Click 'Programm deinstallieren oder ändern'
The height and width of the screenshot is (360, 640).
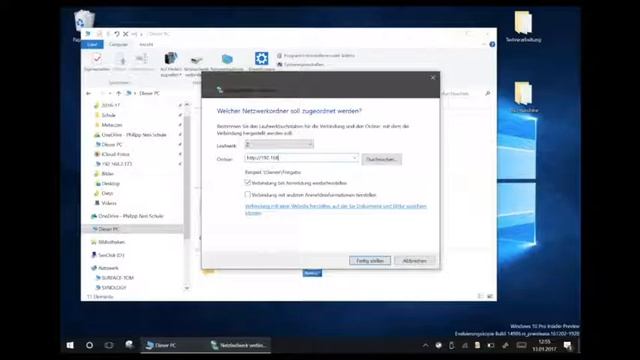(316, 56)
